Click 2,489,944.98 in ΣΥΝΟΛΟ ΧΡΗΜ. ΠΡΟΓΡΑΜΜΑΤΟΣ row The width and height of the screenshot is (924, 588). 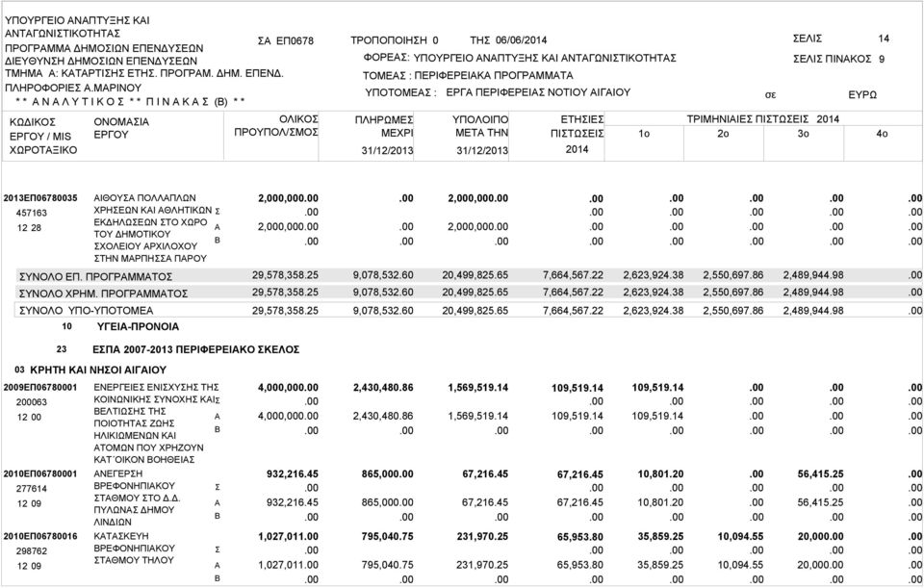coord(813,293)
